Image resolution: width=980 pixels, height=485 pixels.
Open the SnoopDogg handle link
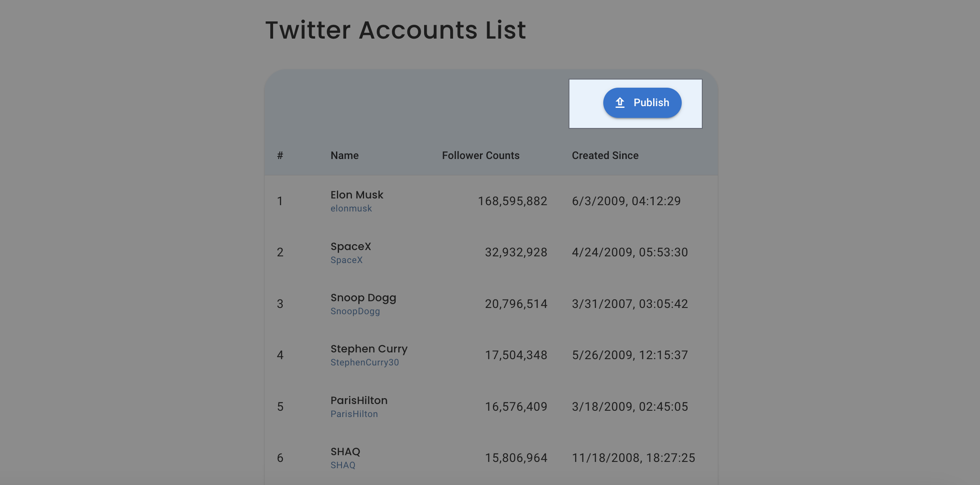(355, 311)
